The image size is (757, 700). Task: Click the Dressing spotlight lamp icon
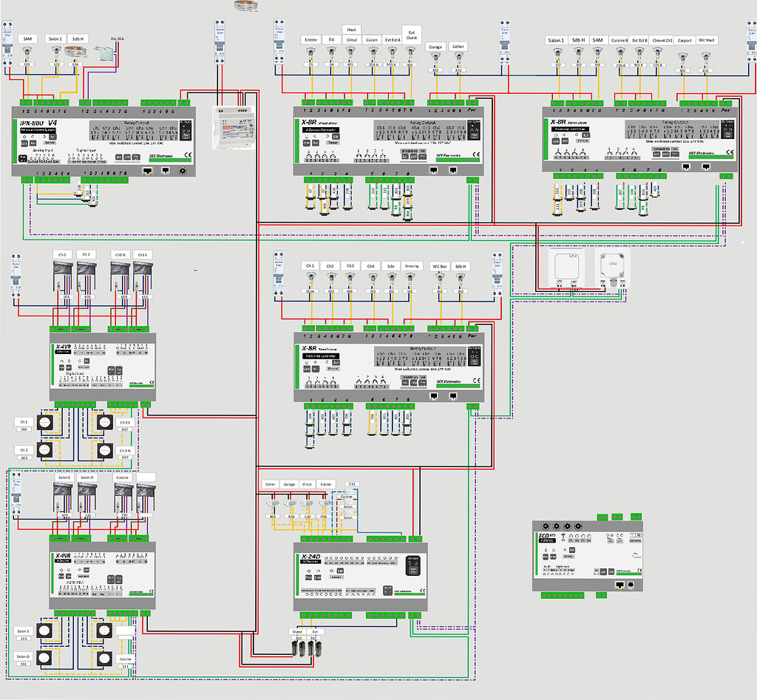tap(410, 277)
